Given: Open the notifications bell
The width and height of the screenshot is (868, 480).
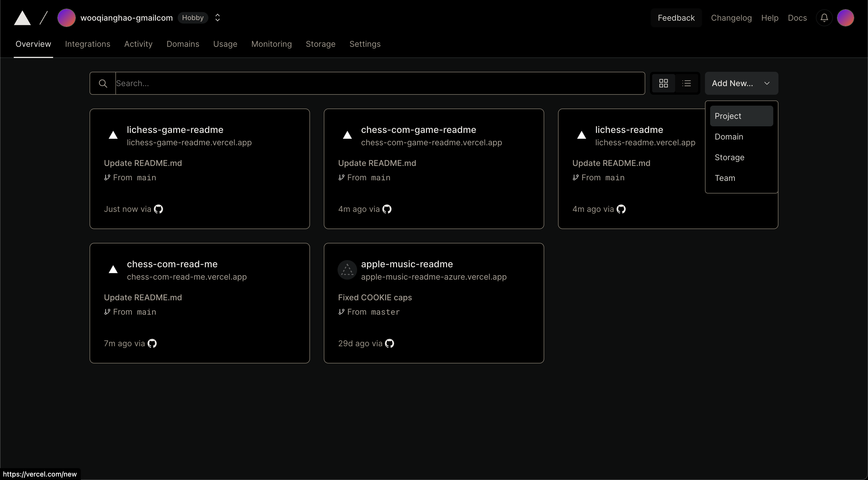Looking at the screenshot, I should point(824,18).
